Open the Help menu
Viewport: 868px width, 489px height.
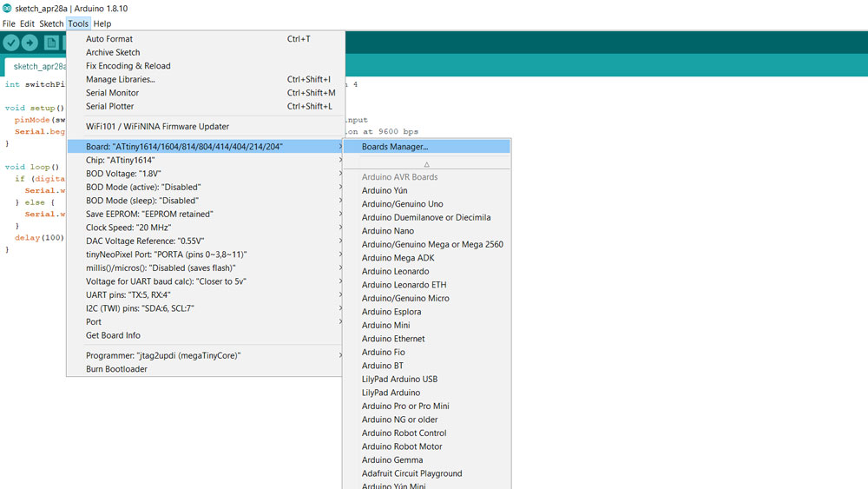pos(102,23)
